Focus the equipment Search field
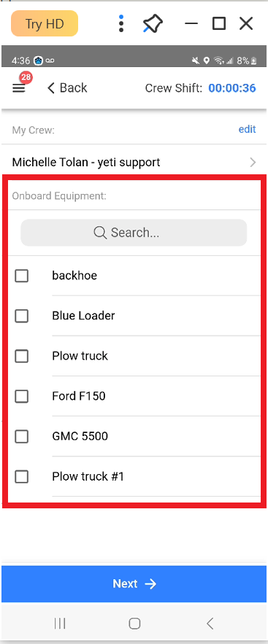Screen dimensions: 268x644 [134, 233]
